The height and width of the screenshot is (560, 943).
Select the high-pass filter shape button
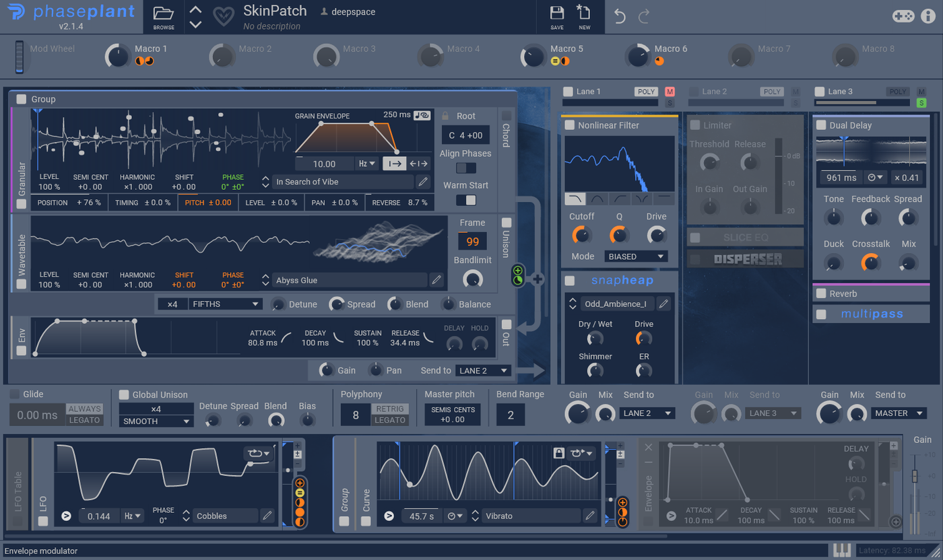click(619, 199)
